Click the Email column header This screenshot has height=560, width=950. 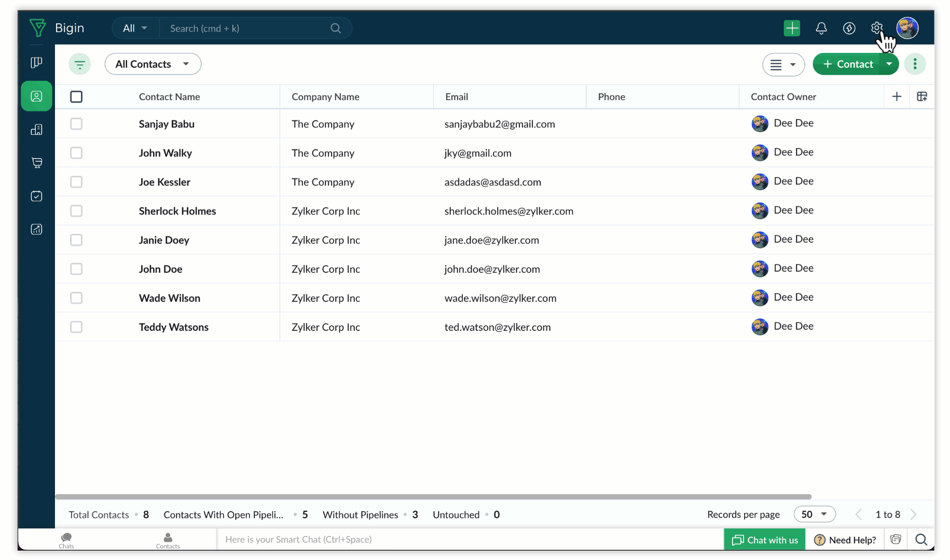coord(457,97)
